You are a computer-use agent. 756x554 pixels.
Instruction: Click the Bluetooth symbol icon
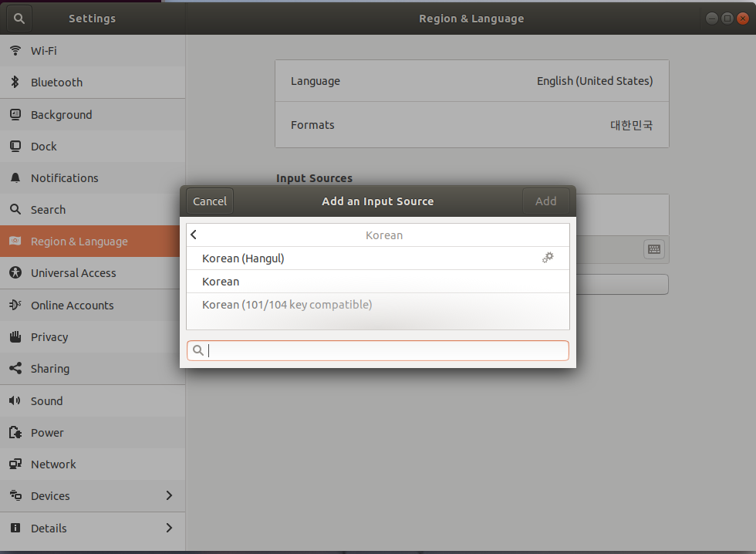(15, 82)
